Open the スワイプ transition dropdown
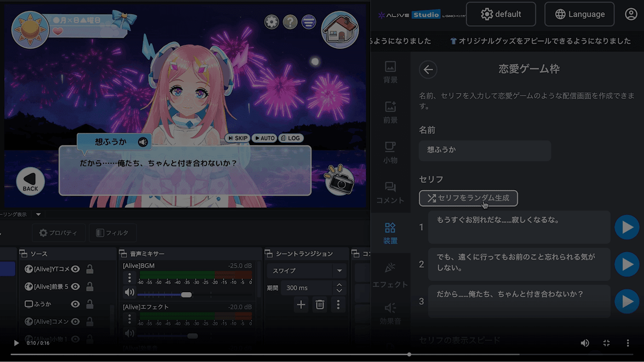Viewport: 644px width, 362px height. 306,271
